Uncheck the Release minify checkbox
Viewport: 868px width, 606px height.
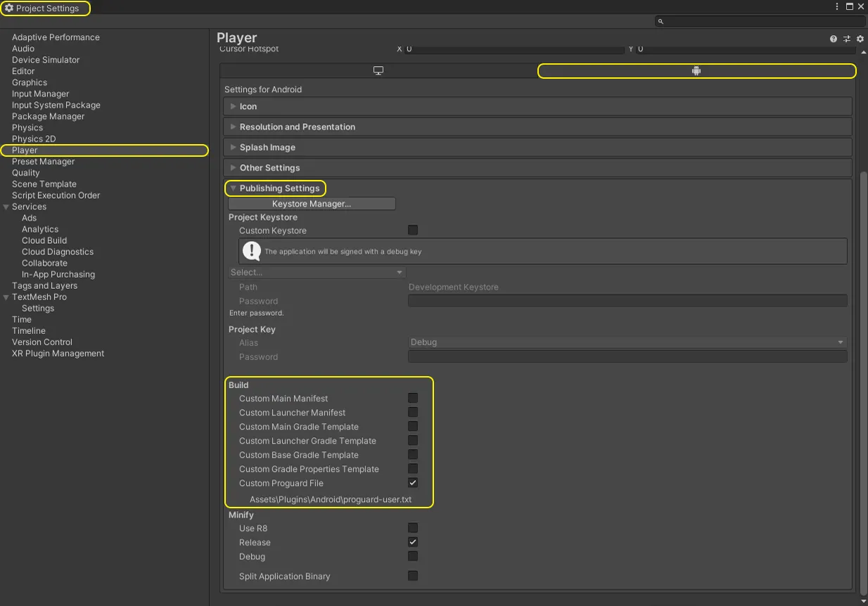413,542
